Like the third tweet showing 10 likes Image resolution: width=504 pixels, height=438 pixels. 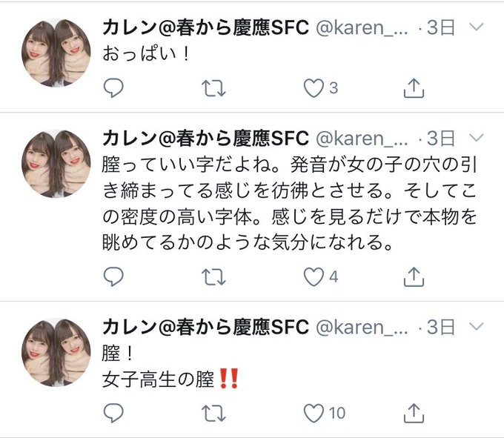pyautogui.click(x=314, y=414)
